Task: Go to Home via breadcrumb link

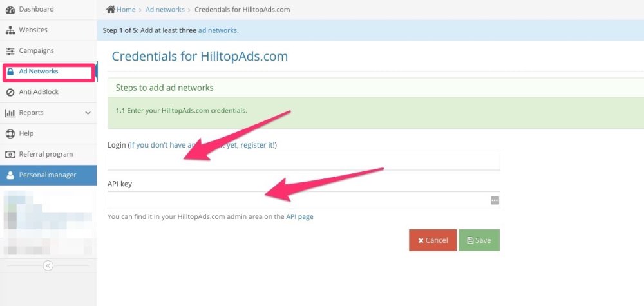Action: click(126, 10)
